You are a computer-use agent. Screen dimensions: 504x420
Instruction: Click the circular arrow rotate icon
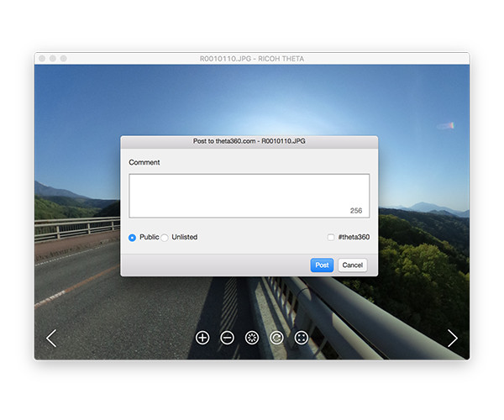coord(276,338)
